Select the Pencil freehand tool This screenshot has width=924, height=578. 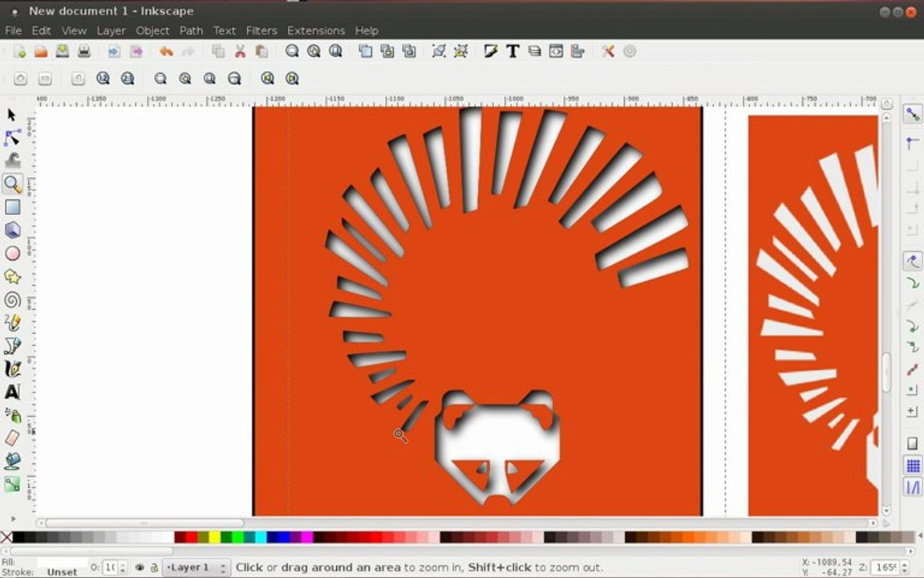coord(12,323)
